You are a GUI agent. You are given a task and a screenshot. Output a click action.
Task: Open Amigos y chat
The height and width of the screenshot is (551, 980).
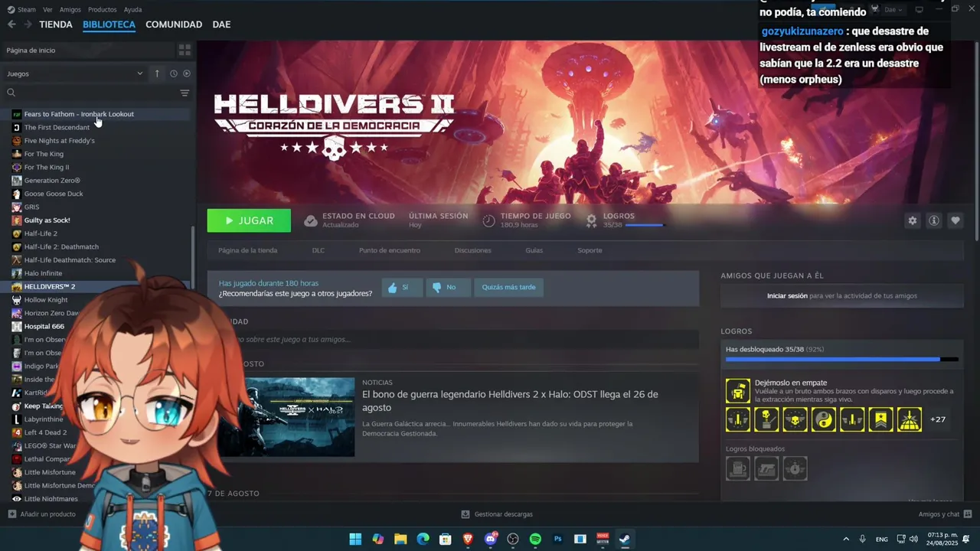[945, 514]
